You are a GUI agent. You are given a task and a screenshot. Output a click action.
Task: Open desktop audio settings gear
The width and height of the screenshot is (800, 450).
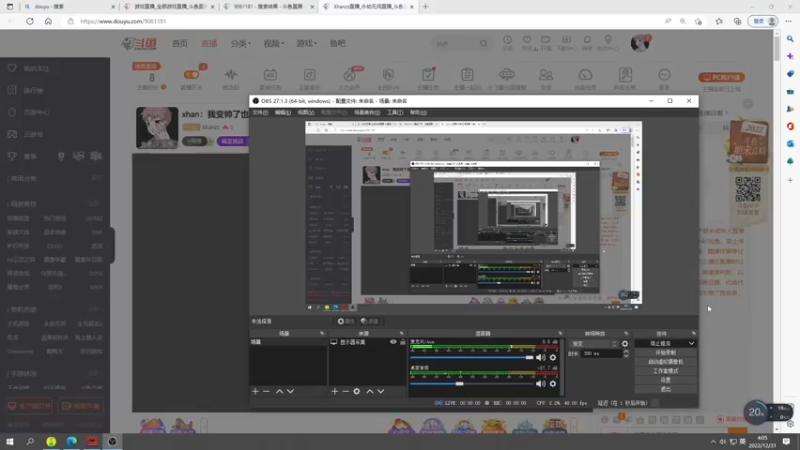[x=553, y=384]
